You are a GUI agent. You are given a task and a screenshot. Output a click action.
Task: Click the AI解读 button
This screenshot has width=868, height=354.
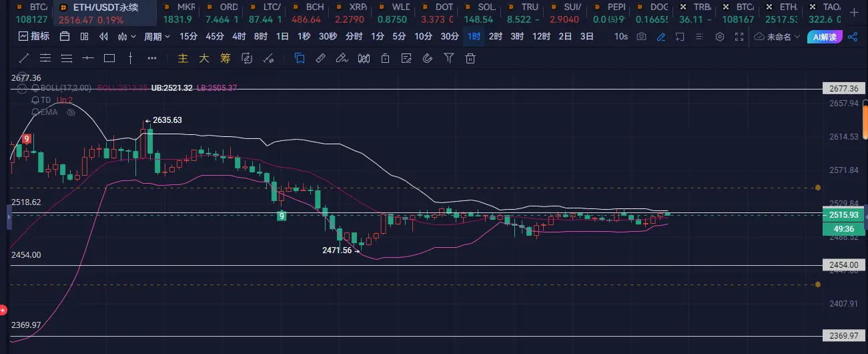point(825,37)
